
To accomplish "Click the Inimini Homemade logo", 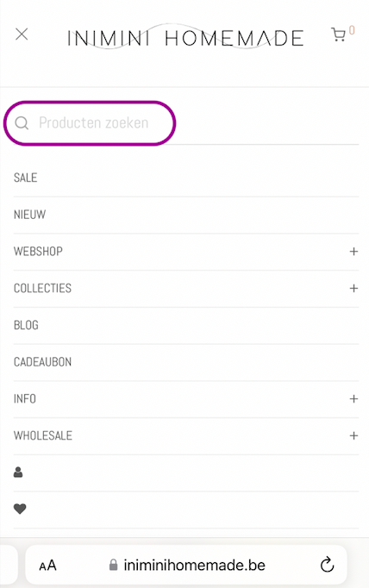I will click(185, 37).
